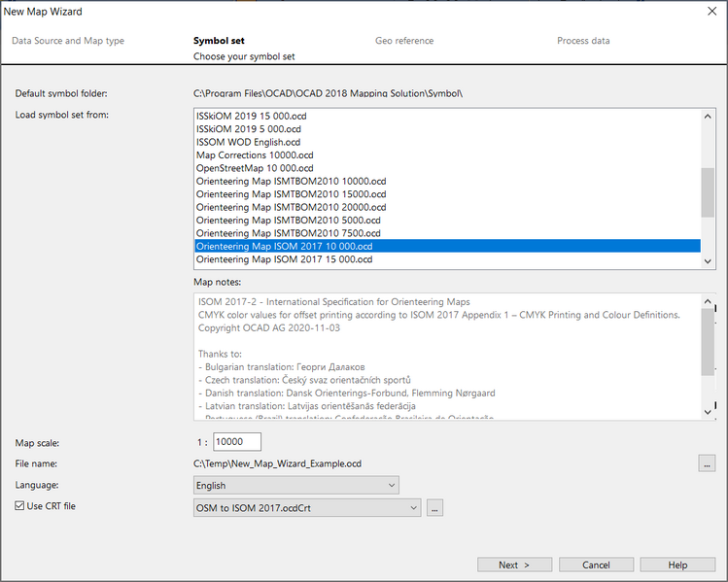Select OpenStreetMap 10 000.ocd
Image resolution: width=728 pixels, height=582 pixels.
click(x=447, y=168)
